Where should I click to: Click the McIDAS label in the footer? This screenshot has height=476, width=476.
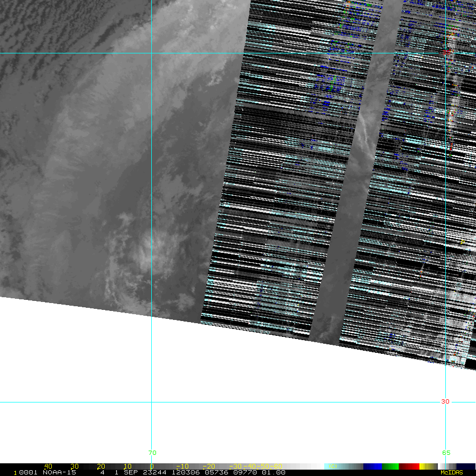tap(451, 472)
